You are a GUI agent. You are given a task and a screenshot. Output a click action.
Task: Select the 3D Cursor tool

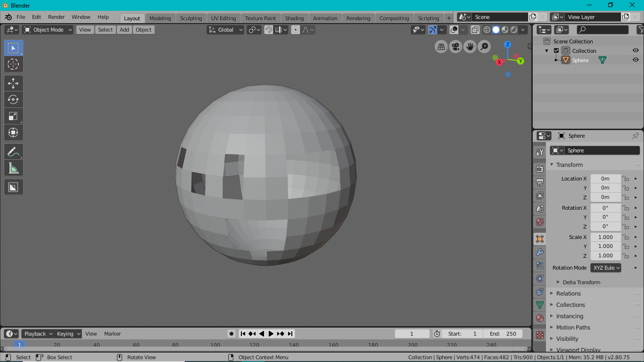(13, 64)
